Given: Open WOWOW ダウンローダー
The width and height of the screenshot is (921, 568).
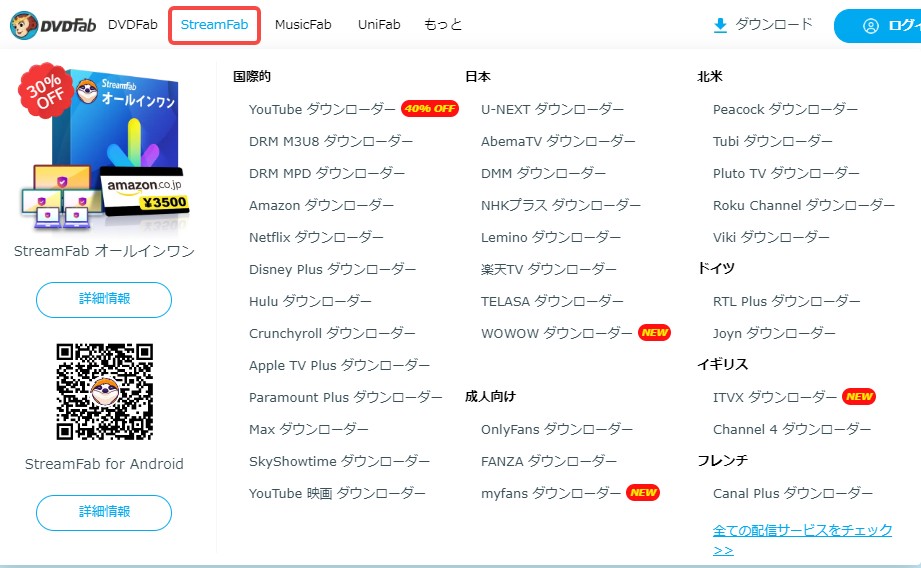Looking at the screenshot, I should coord(556,334).
